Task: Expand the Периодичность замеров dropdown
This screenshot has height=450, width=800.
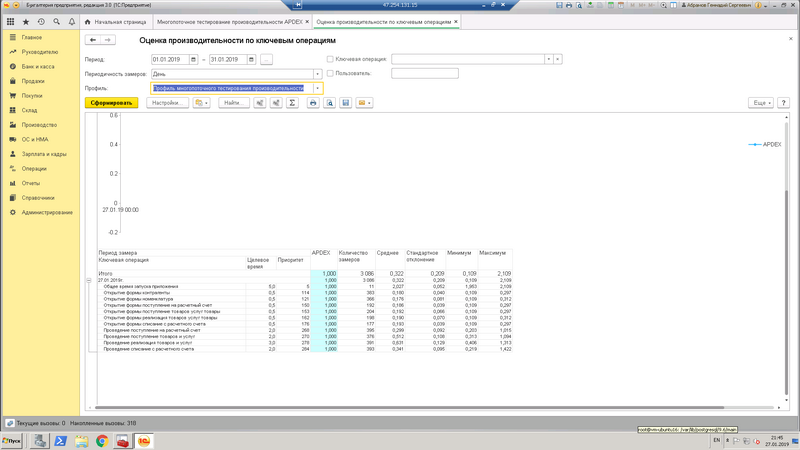Action: pos(317,74)
